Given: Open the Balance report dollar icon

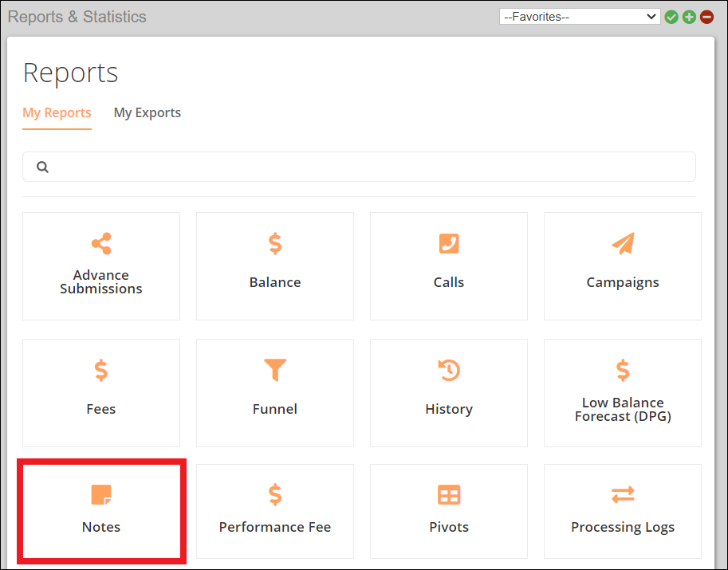Looking at the screenshot, I should [275, 244].
